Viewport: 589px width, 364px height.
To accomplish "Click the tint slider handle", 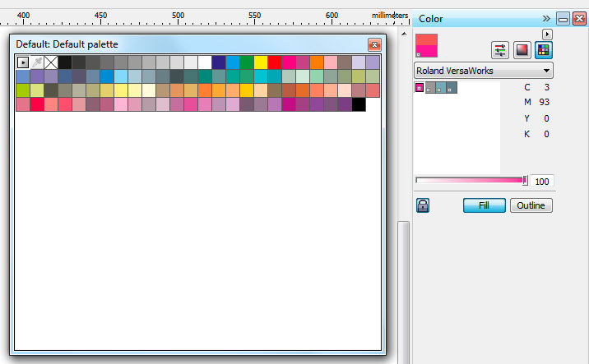I will pyautogui.click(x=525, y=181).
